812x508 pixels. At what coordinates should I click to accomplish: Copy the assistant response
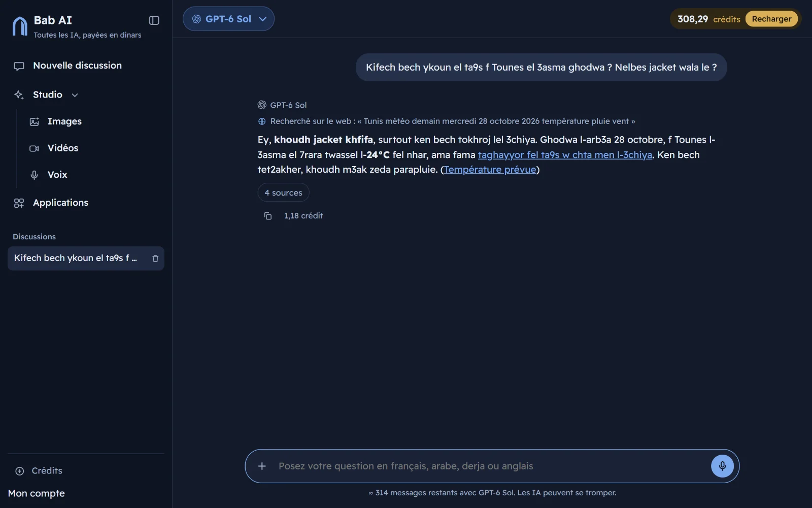267,216
